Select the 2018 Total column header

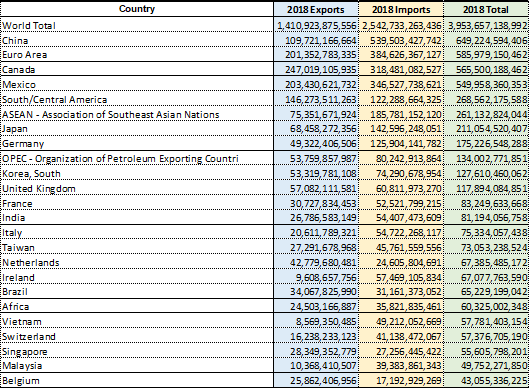(x=486, y=9)
